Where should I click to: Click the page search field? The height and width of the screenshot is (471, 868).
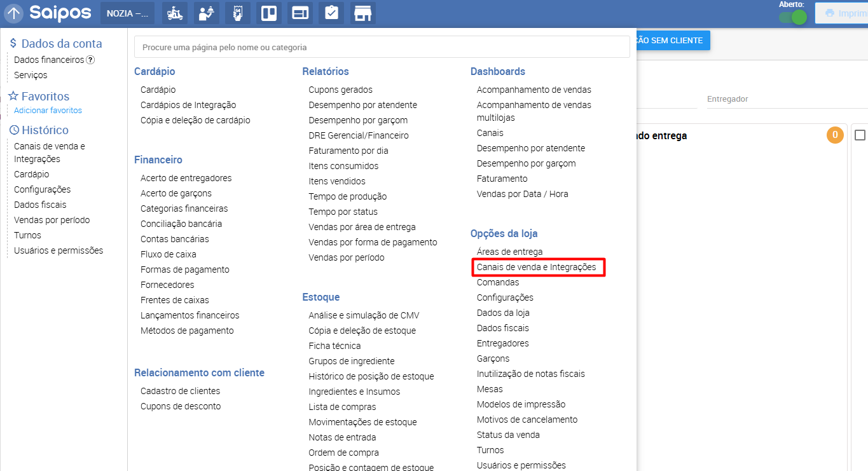(382, 47)
